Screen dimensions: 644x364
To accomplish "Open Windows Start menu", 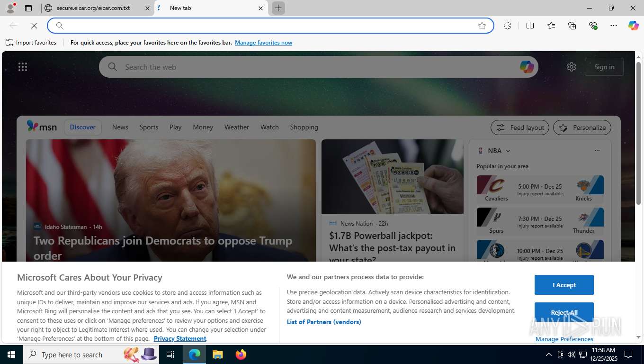I will click(x=11, y=355).
